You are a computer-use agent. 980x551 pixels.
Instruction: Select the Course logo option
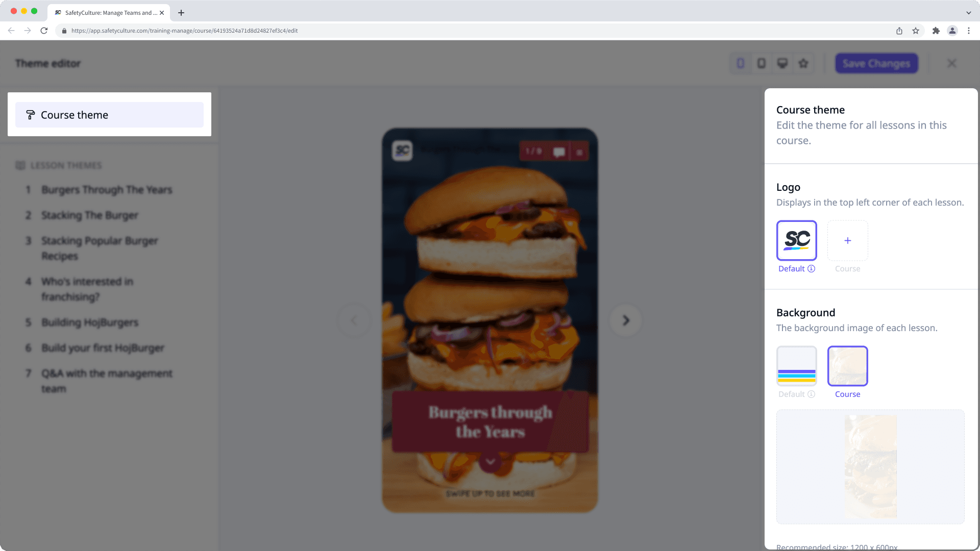point(847,240)
